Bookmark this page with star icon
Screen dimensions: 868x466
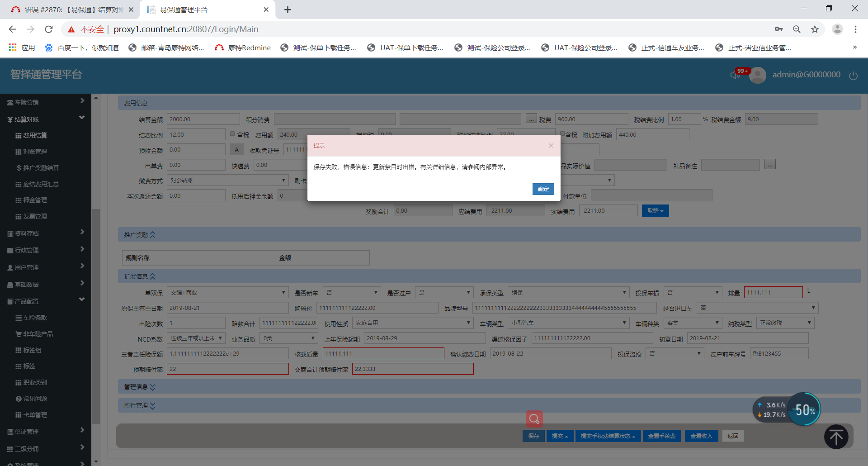[815, 29]
